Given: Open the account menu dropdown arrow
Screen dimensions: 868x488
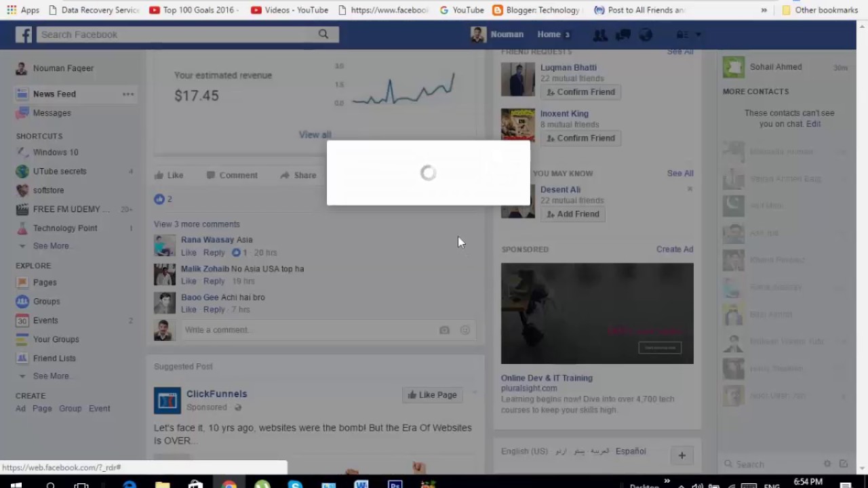Looking at the screenshot, I should (x=698, y=35).
